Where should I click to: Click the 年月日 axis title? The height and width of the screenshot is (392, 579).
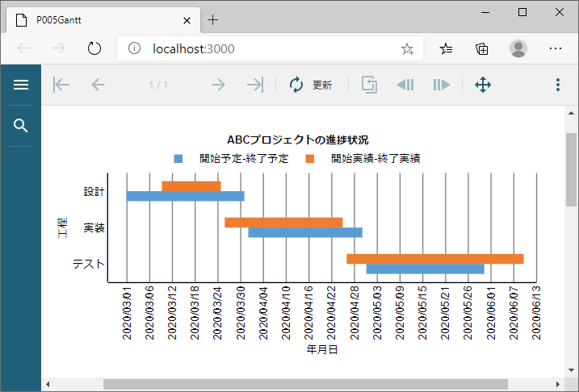[x=322, y=349]
